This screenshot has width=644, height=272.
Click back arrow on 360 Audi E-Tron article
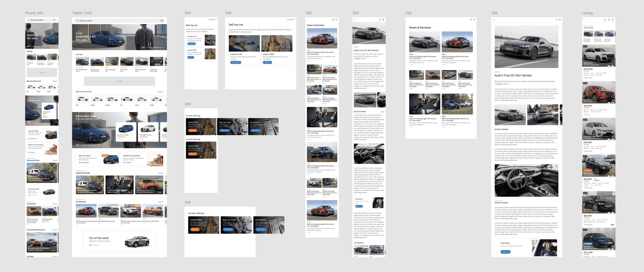click(355, 20)
